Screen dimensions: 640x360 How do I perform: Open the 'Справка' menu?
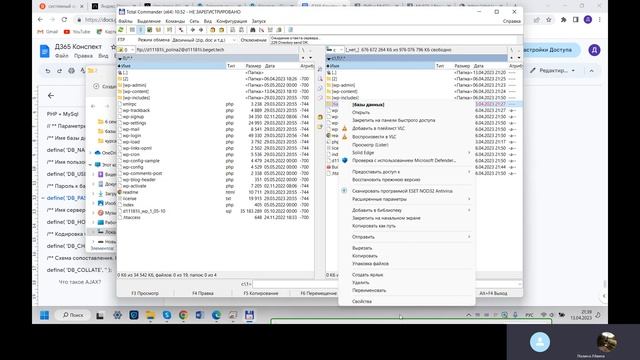pyautogui.click(x=511, y=21)
